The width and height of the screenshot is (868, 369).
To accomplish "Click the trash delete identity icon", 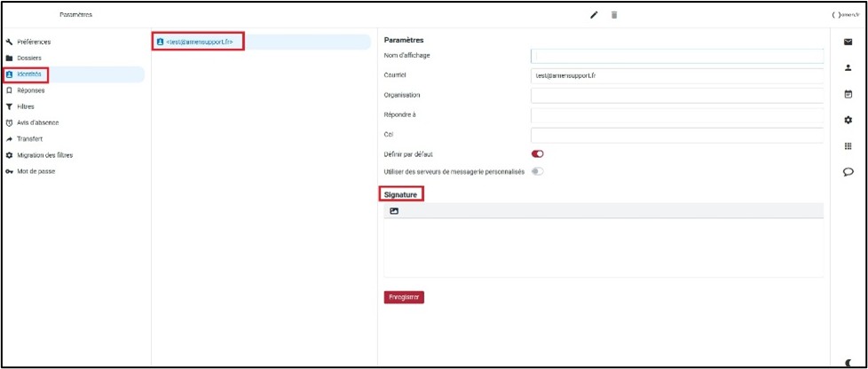I will pyautogui.click(x=613, y=15).
